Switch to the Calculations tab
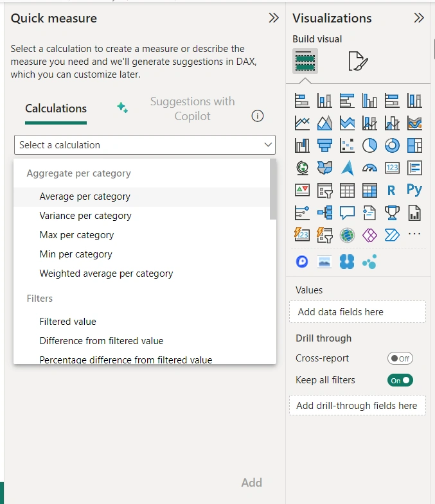 56,109
